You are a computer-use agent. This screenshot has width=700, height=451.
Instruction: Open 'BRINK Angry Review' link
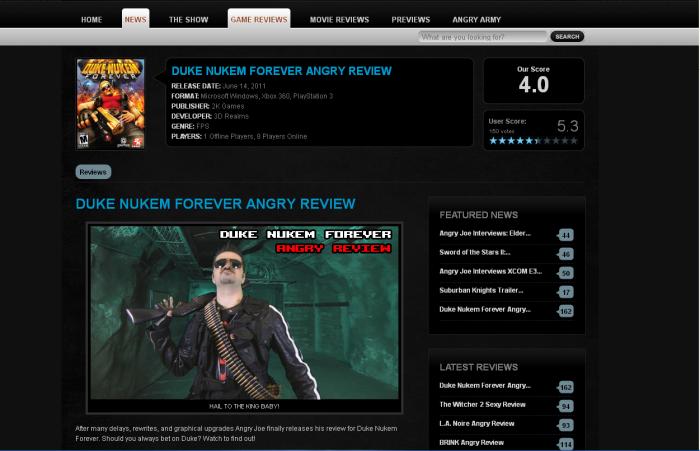coord(471,443)
